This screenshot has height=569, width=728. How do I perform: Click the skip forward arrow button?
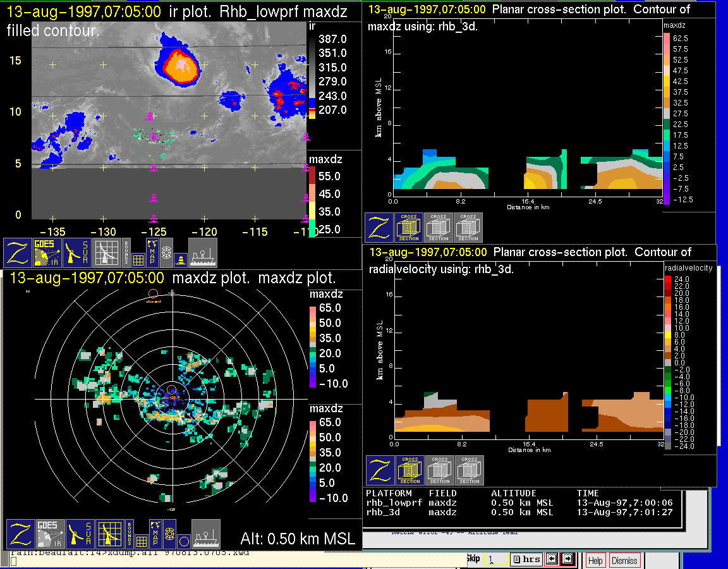click(567, 559)
